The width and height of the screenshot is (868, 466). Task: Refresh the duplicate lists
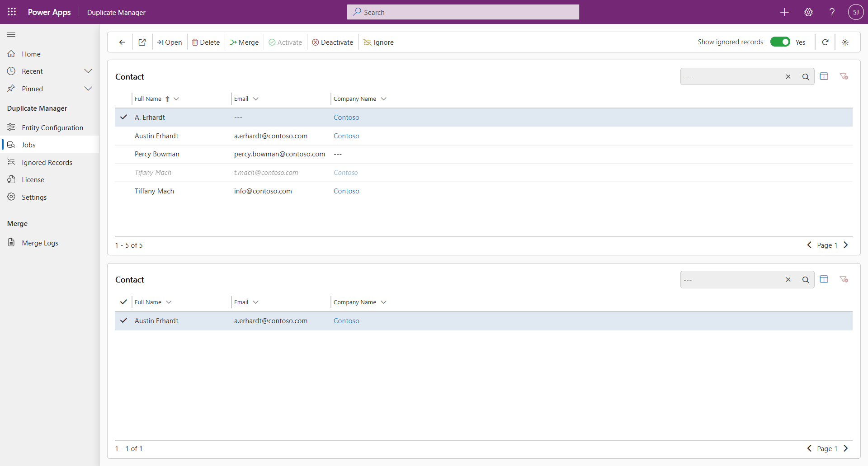825,42
